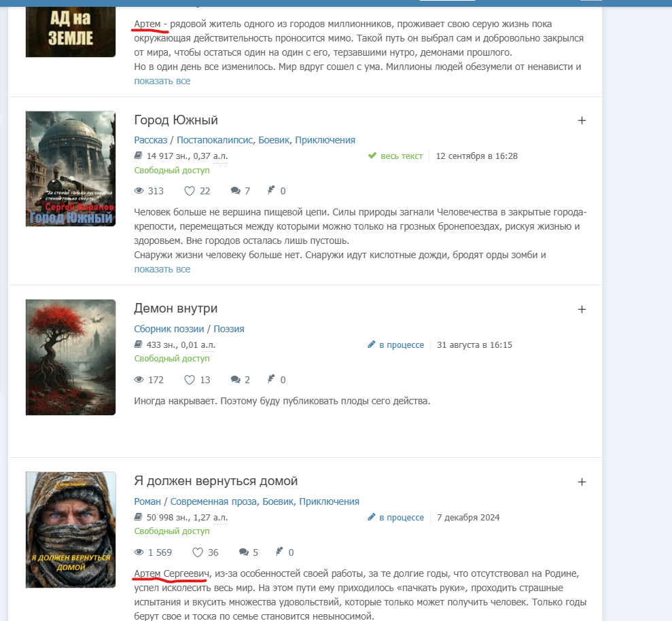
Task: Select Боевик genre under Я должен вернуться домой
Action: point(278,501)
